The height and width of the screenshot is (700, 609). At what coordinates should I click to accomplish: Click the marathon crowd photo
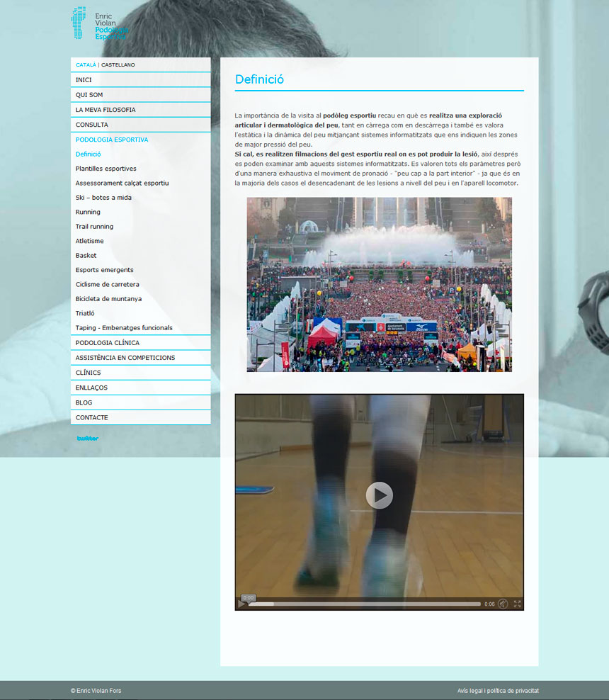pyautogui.click(x=379, y=284)
